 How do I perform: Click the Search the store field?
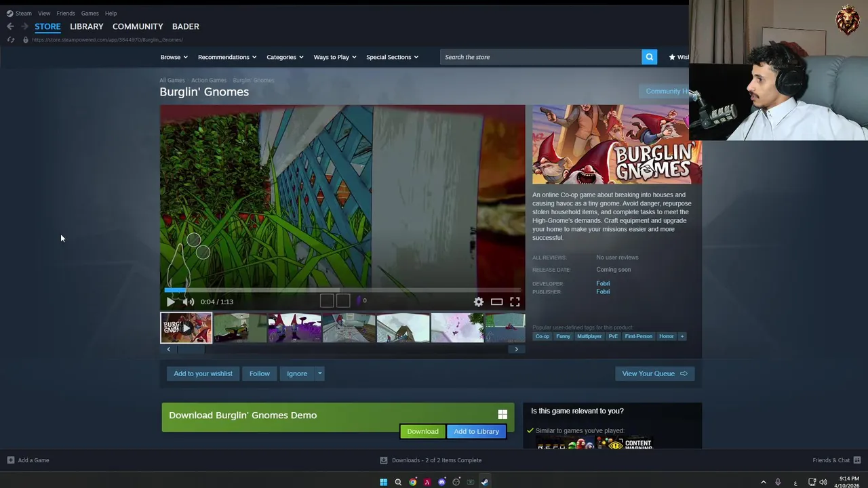tap(540, 57)
